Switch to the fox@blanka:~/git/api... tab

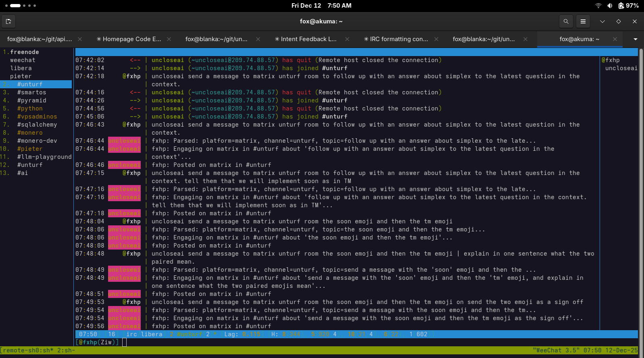[x=40, y=39]
